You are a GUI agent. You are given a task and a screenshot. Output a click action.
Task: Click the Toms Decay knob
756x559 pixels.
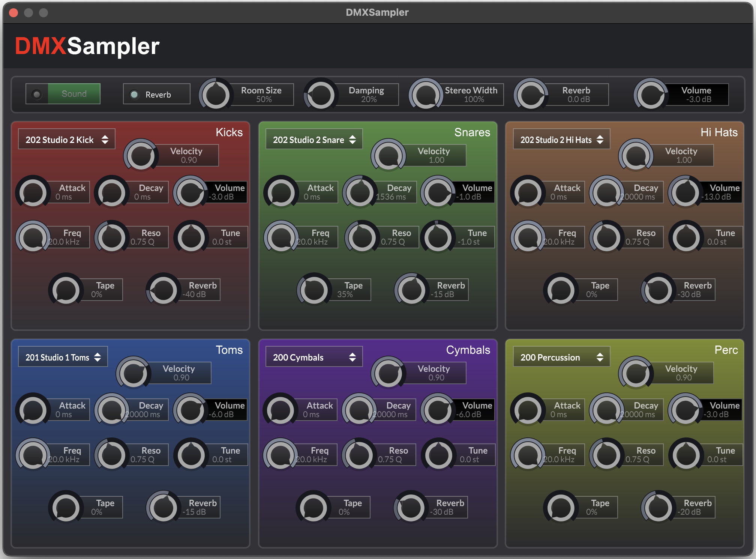coord(112,410)
